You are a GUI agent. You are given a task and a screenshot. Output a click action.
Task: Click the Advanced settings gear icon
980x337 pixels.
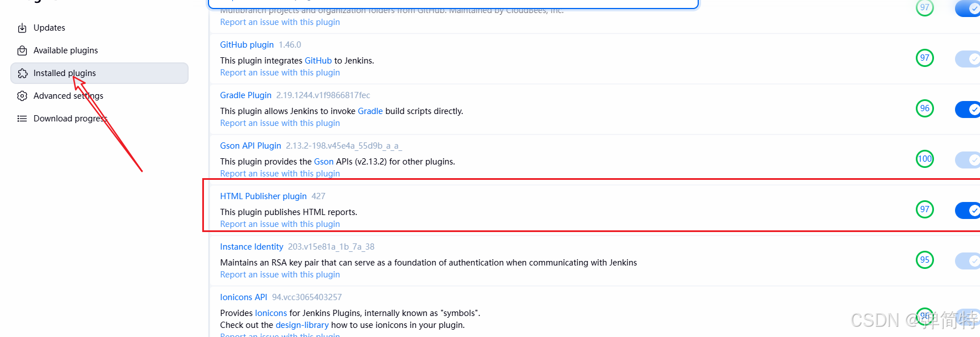(x=22, y=96)
